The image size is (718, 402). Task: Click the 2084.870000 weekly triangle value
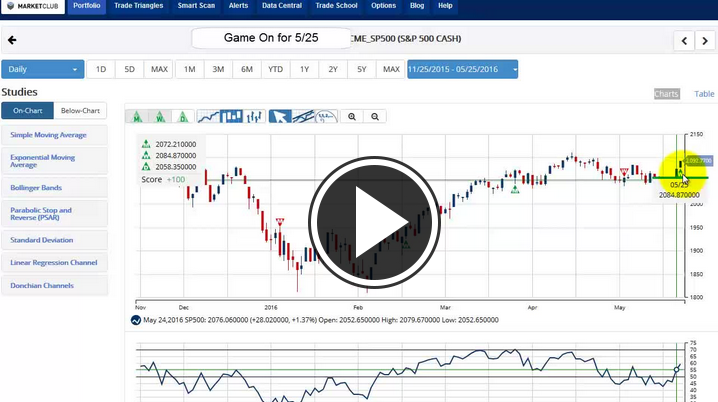pos(175,156)
